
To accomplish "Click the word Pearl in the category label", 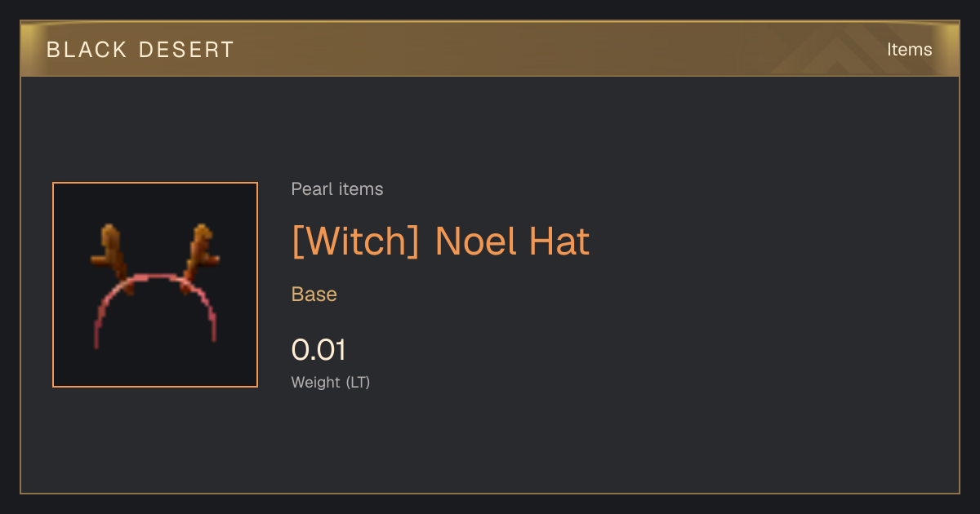I will (x=310, y=189).
